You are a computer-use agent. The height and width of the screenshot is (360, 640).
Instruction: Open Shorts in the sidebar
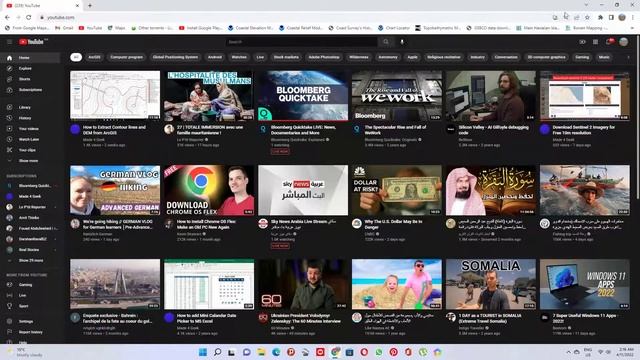(31, 79)
